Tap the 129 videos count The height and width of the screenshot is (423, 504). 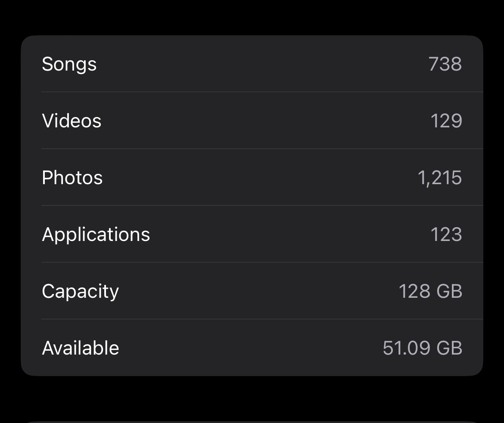tap(446, 121)
